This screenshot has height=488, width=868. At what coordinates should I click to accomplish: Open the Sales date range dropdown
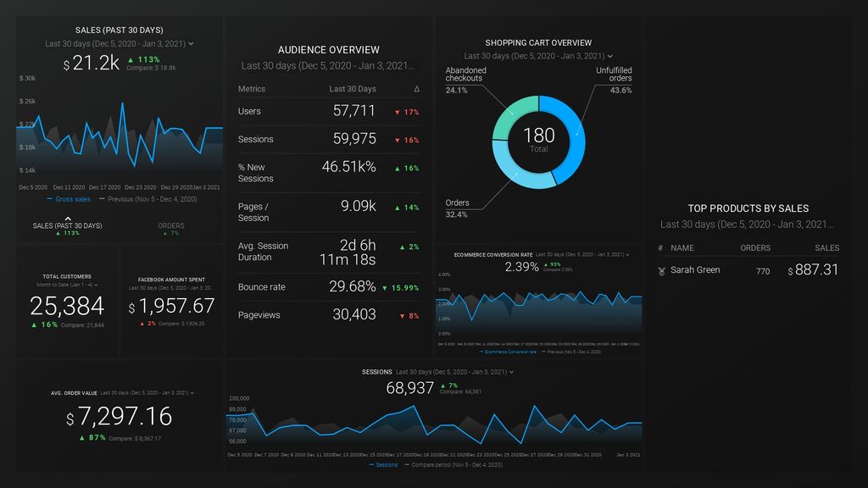tap(119, 44)
